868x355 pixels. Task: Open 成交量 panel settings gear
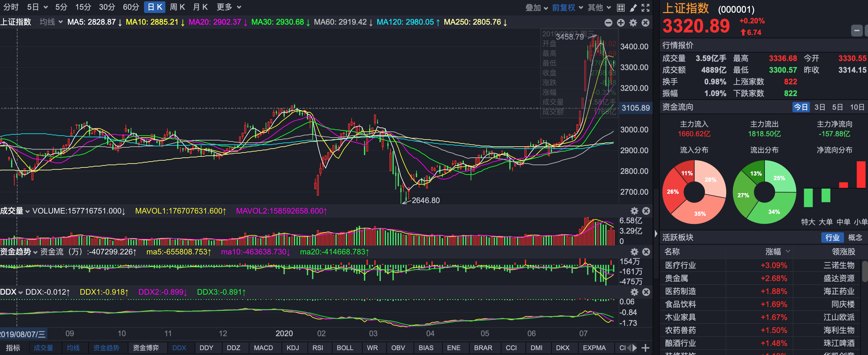(634, 211)
